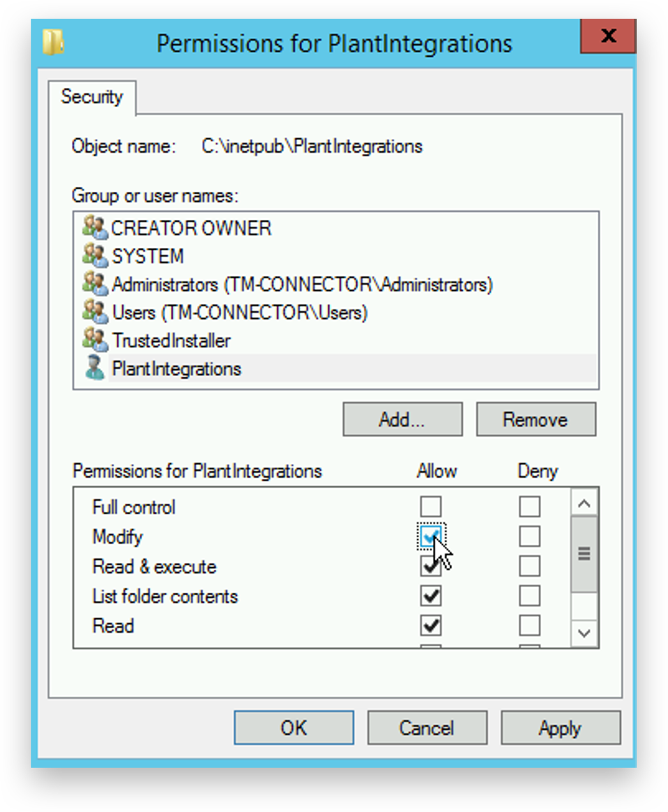Check Deny for Modify permission
668x812 pixels.
pyautogui.click(x=529, y=536)
